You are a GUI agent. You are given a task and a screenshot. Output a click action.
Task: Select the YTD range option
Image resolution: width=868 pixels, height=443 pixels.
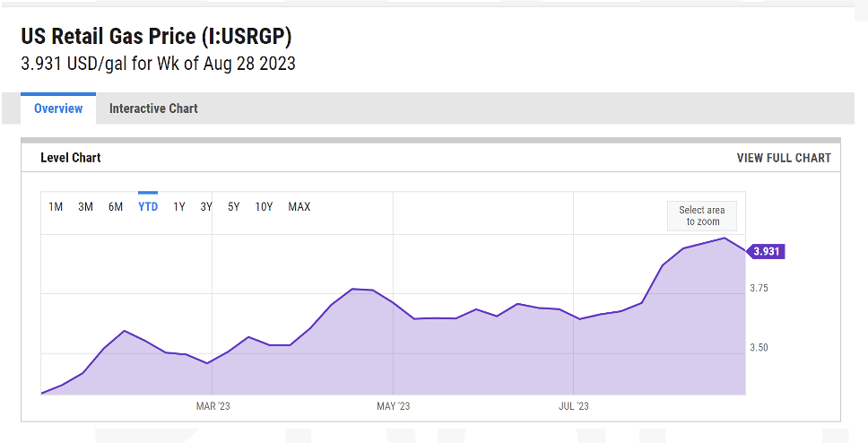pyautogui.click(x=148, y=206)
